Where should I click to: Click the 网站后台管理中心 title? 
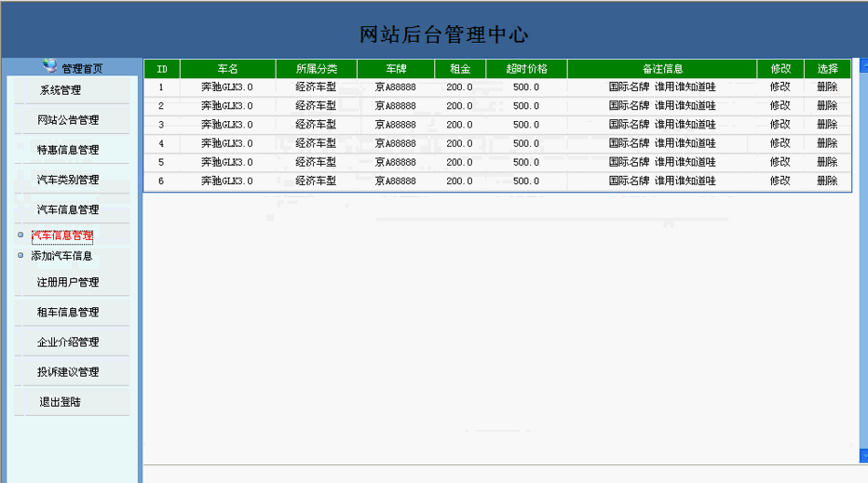(x=444, y=34)
